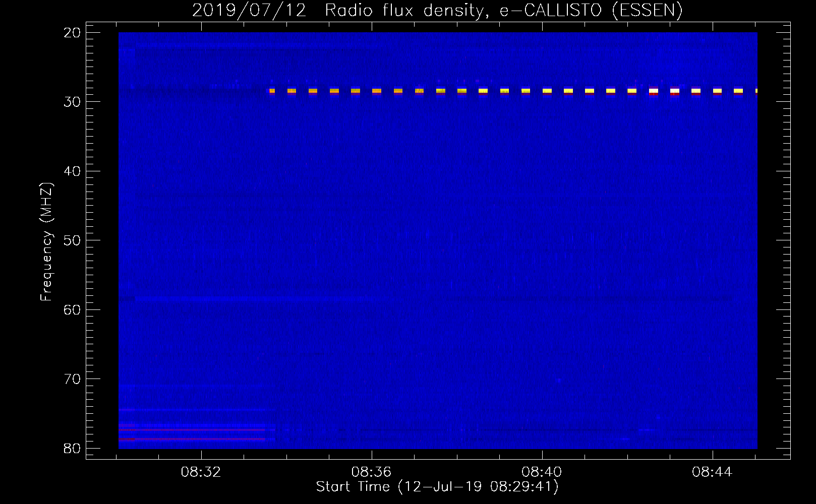Click the first yellow burst segment near 28 MHz
Viewport: 816px width, 504px height.
point(272,91)
